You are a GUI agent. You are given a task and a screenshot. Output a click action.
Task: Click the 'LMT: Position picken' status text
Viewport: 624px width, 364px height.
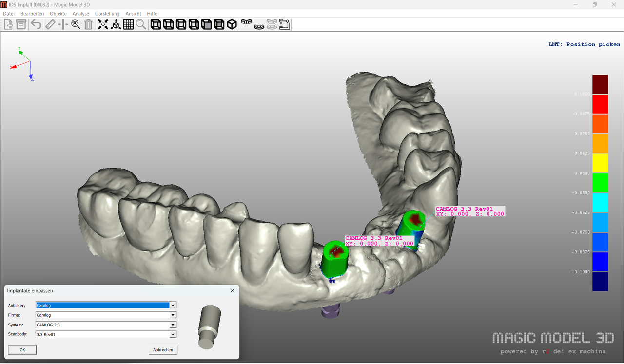[585, 44]
